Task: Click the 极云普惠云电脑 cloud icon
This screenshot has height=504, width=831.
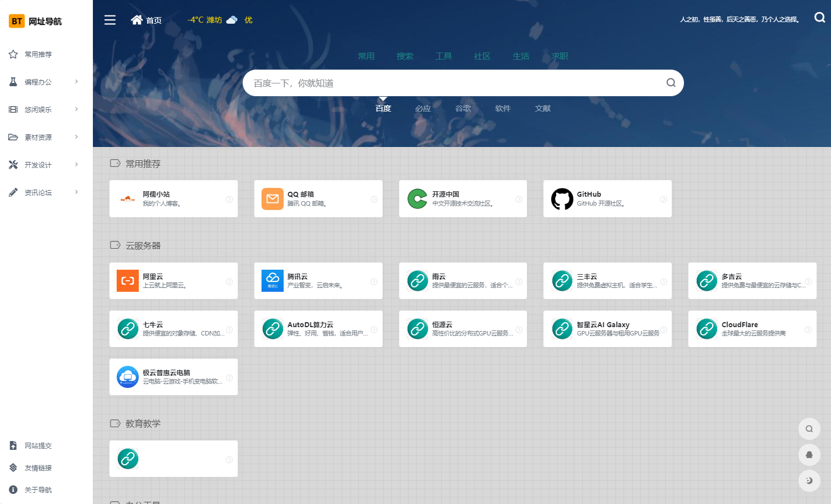Action: pos(128,377)
